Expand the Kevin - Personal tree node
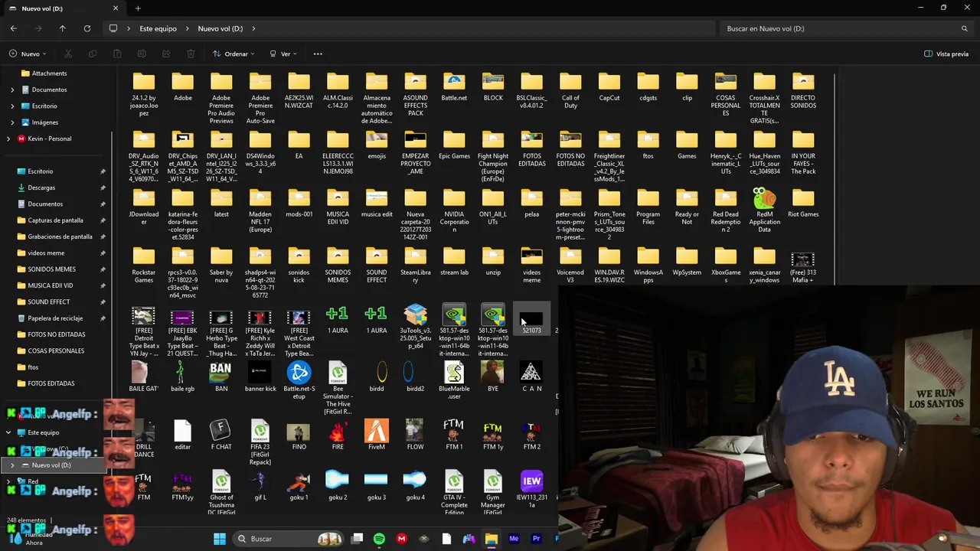This screenshot has height=551, width=980. 8,139
